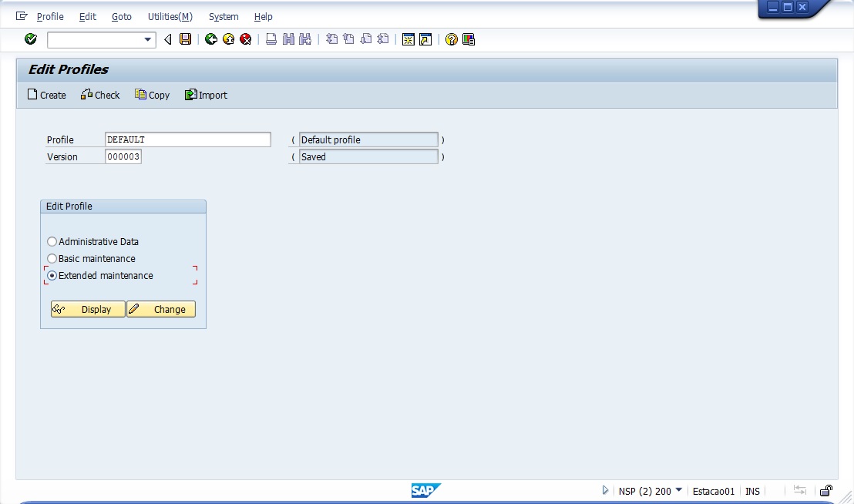Open the Utilities(M) menu
This screenshot has height=504, width=854.
click(x=170, y=16)
